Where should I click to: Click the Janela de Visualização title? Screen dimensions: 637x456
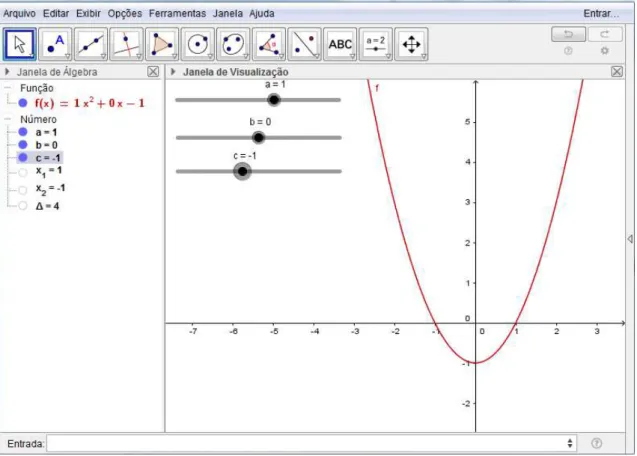tap(236, 72)
